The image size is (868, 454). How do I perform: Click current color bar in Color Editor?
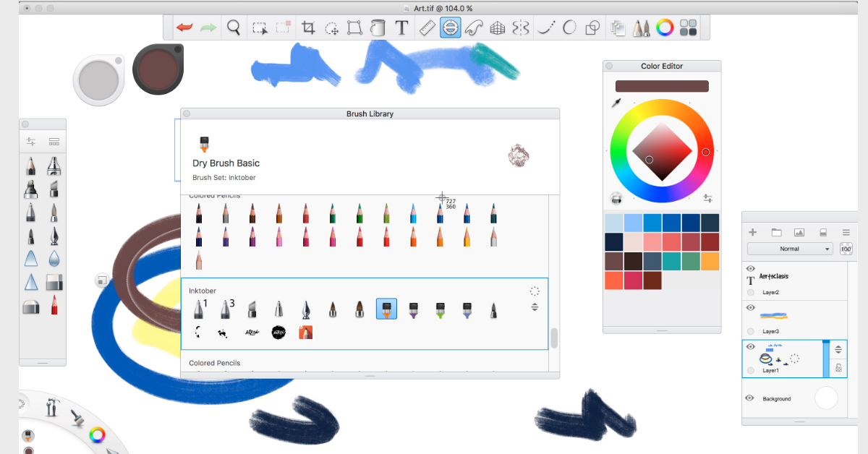pos(662,86)
